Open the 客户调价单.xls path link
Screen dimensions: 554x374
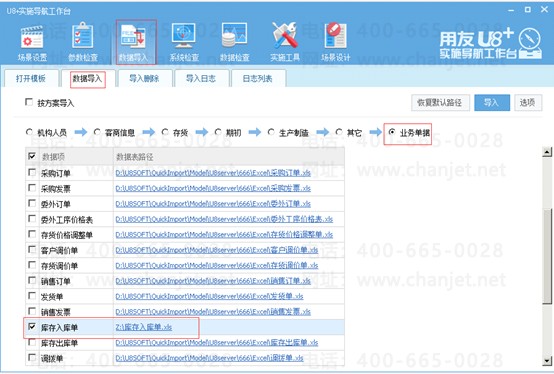(x=217, y=250)
